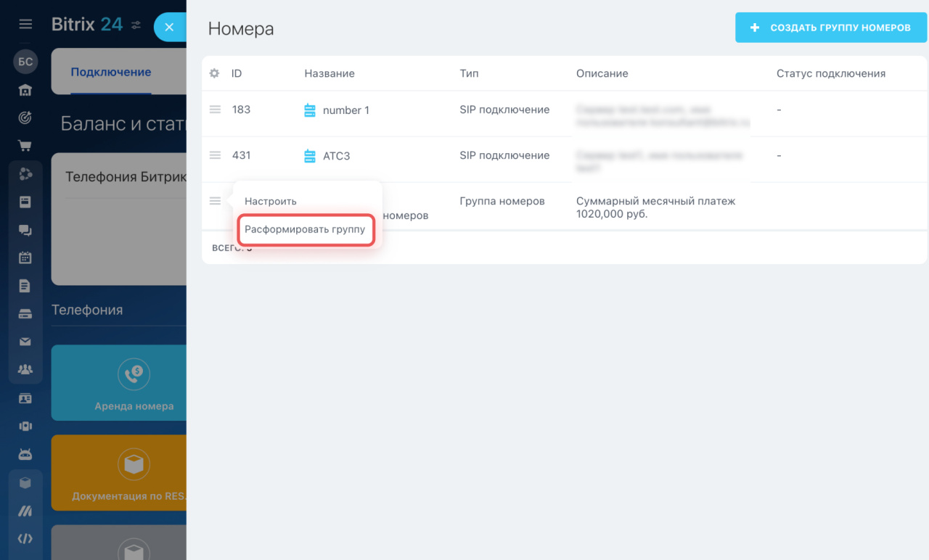The height and width of the screenshot is (560, 929).
Task: Click the Название column header
Action: coord(330,73)
